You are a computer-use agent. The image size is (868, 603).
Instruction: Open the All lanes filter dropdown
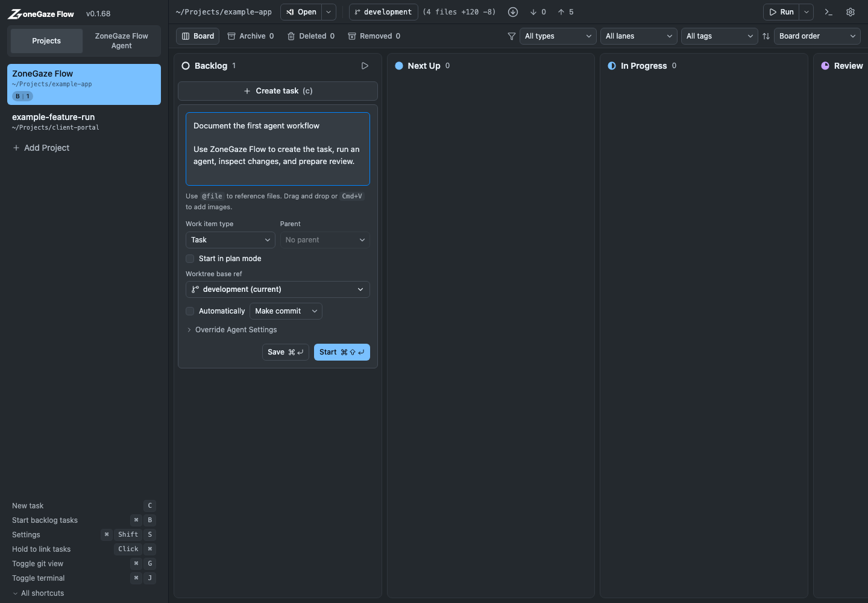[639, 36]
